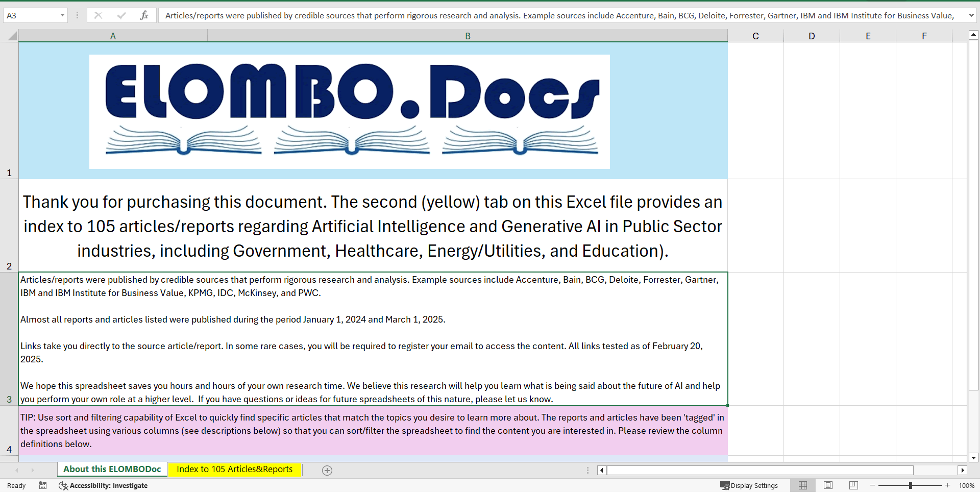Screen dimensions: 980x493
Task: Select empty cell D3
Action: (x=812, y=339)
